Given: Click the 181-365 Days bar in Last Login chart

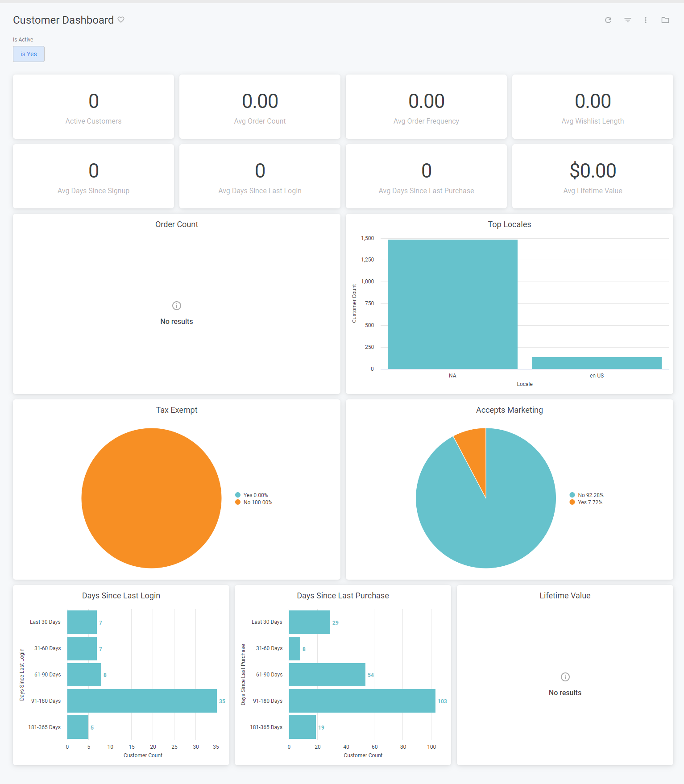Looking at the screenshot, I should (78, 727).
